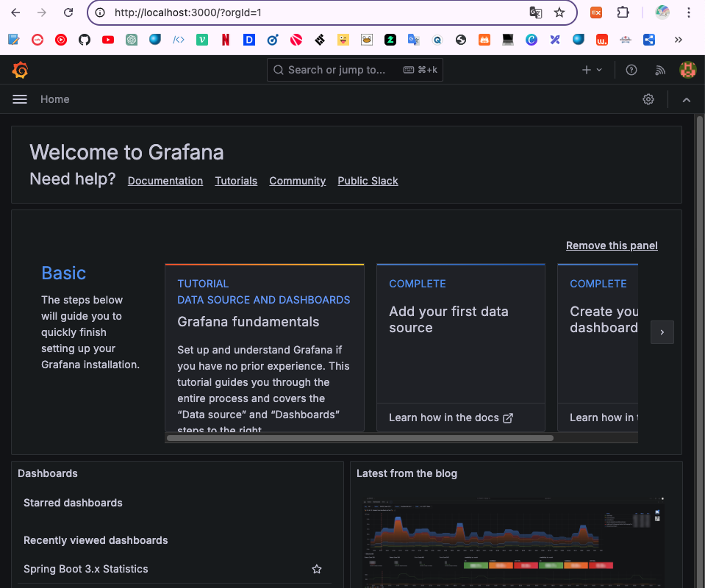
Task: Click Learn how in the docs under data source
Action: click(451, 417)
